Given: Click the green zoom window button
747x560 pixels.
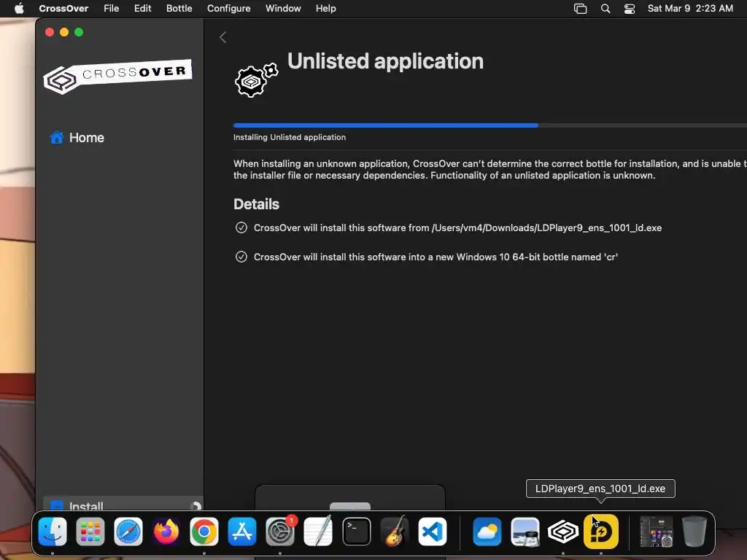Looking at the screenshot, I should click(x=79, y=32).
